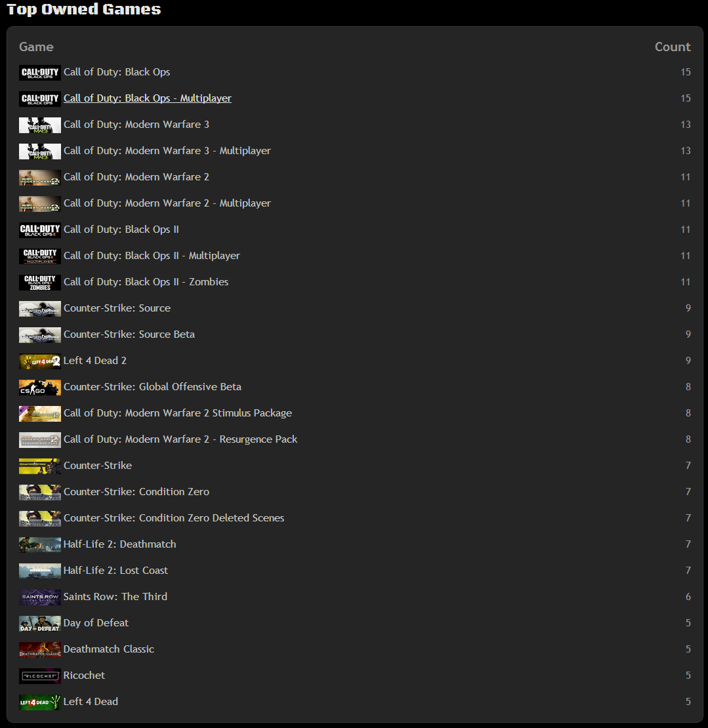Open the Deathmatch Classic link
The height and width of the screenshot is (728, 708).
(109, 649)
